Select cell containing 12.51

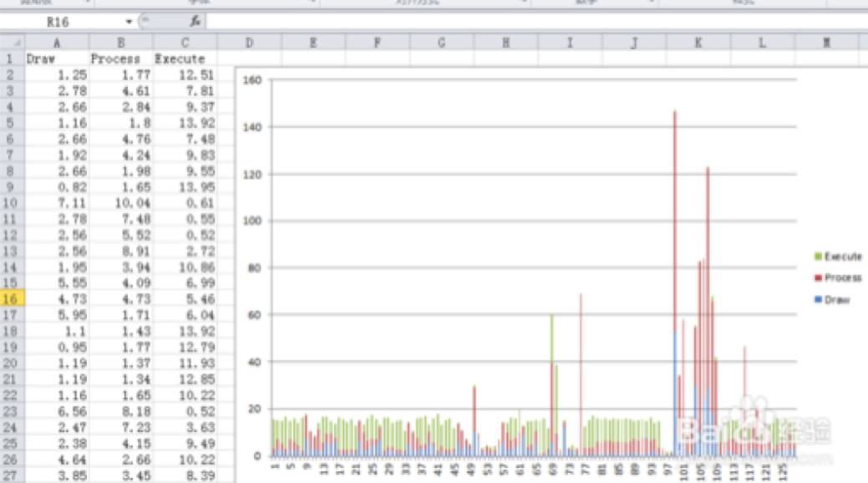pos(185,74)
